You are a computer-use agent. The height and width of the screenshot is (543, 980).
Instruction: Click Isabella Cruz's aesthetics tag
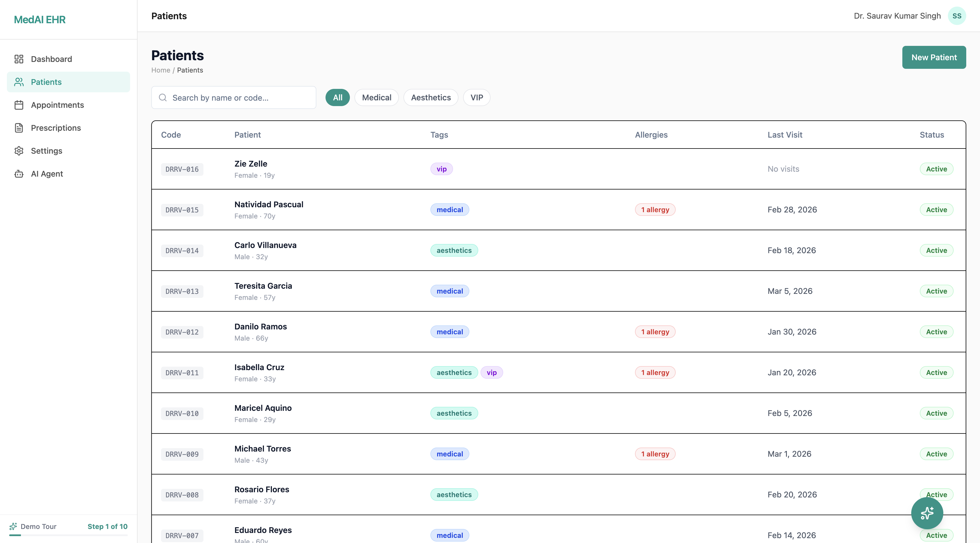tap(454, 372)
